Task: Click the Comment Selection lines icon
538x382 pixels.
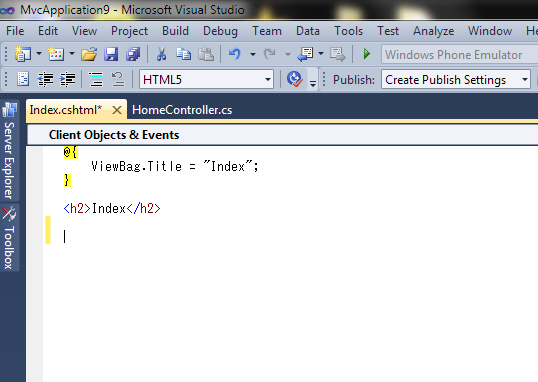Action: click(96, 79)
